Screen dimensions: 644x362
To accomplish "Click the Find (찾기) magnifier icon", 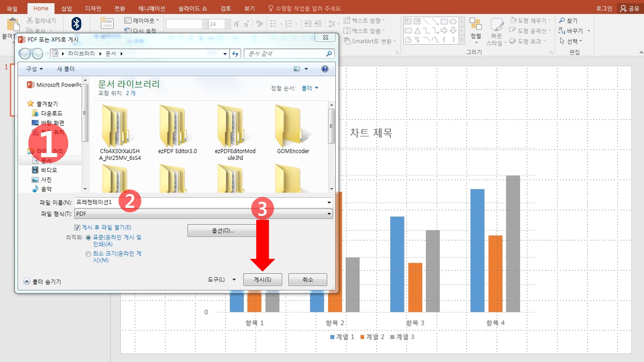I will (562, 21).
